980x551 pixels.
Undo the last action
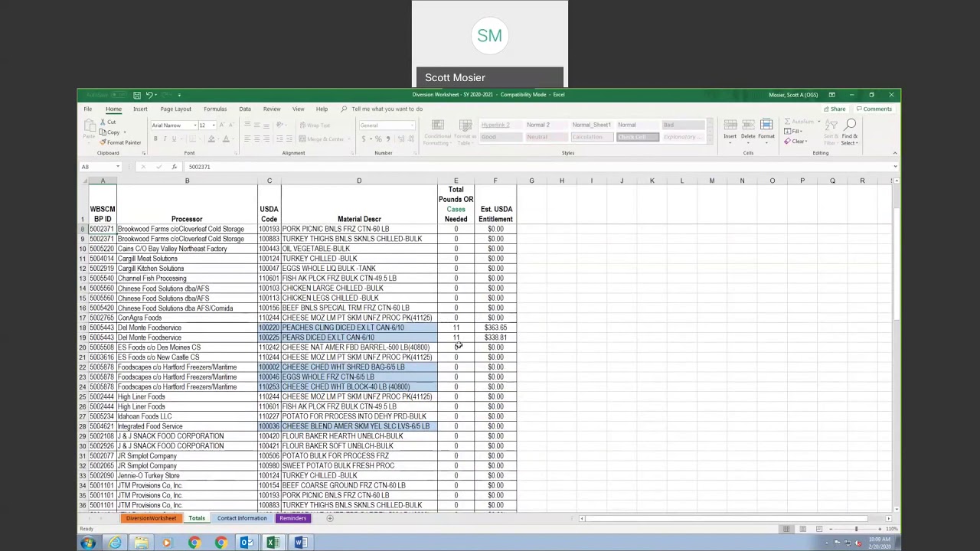[x=149, y=95]
